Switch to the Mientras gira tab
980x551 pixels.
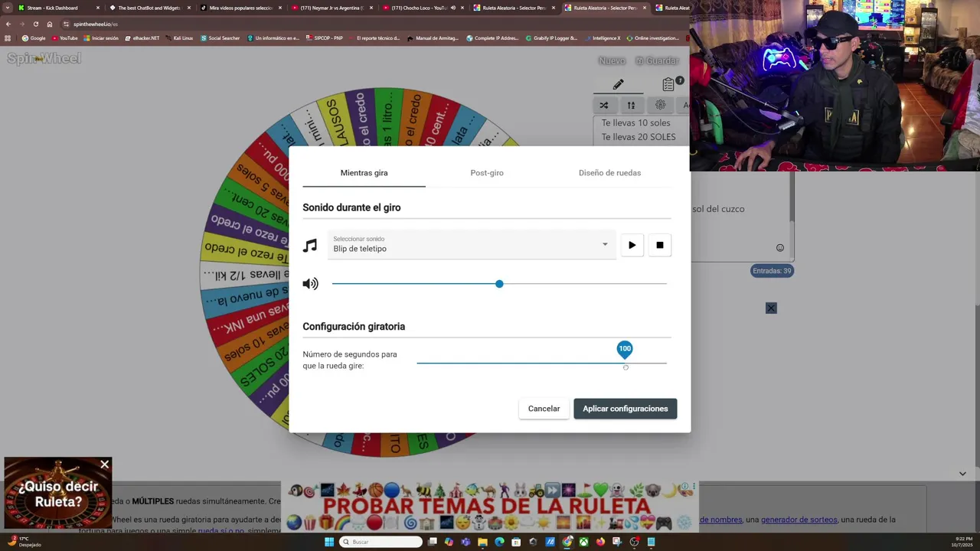(364, 173)
